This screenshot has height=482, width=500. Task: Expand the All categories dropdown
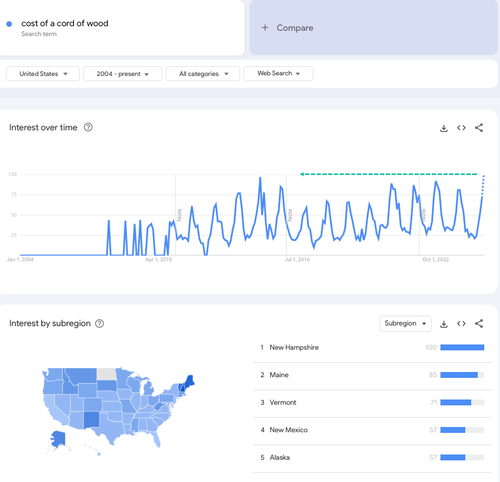[x=203, y=74]
